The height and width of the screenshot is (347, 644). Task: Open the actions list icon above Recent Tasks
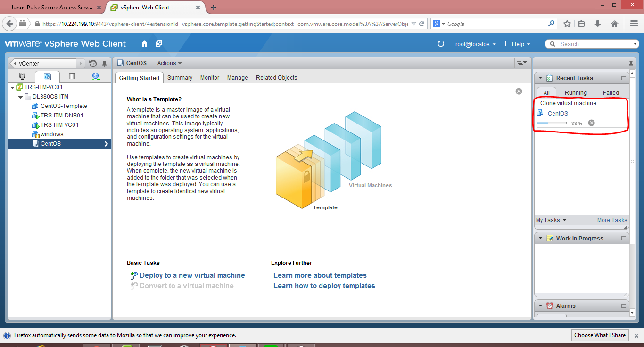coord(521,63)
